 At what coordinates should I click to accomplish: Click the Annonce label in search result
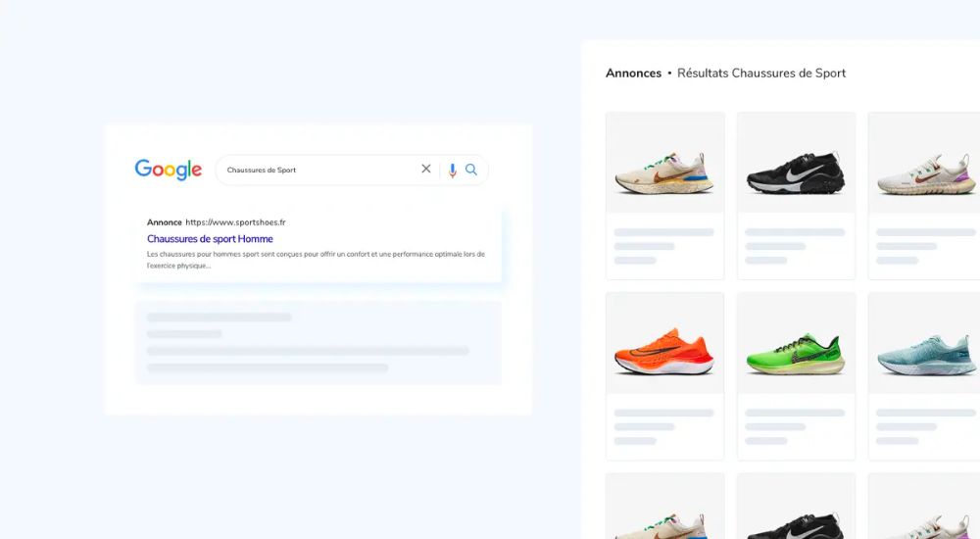(x=165, y=222)
